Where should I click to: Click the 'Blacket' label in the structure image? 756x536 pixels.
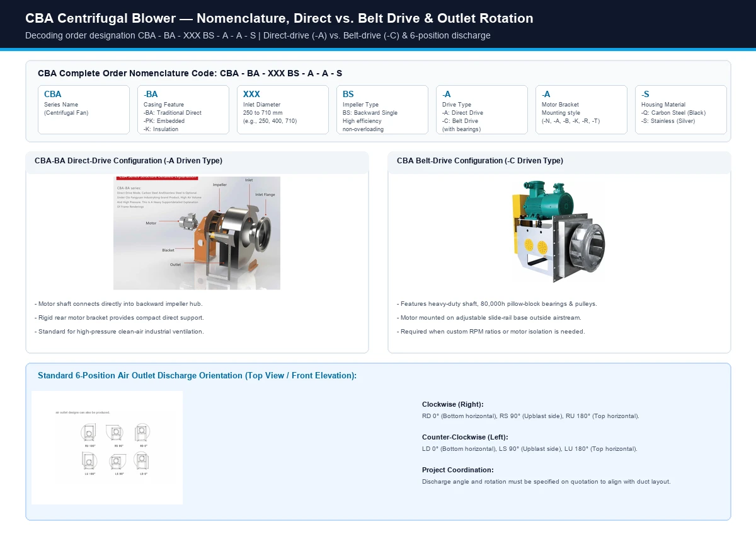168,250
